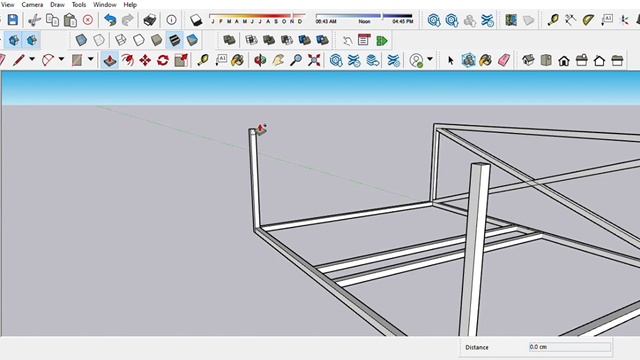
Task: Toggle Back Edges style
Action: pyautogui.click(x=99, y=40)
